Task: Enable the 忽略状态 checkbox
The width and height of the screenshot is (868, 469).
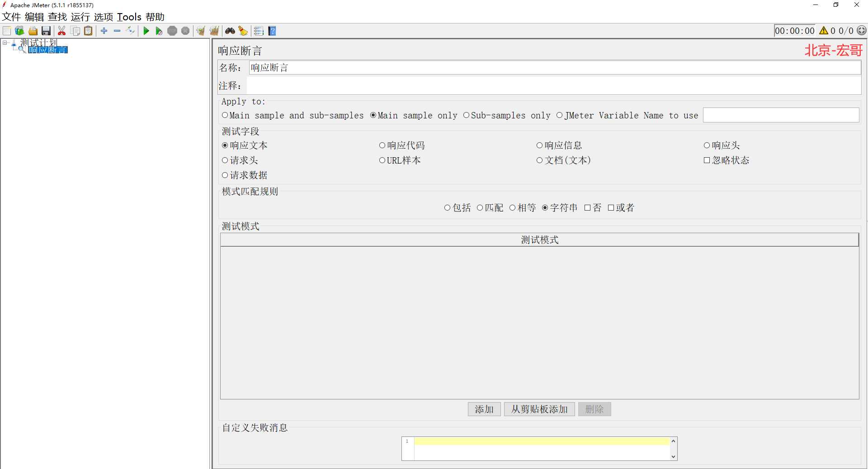Action: pyautogui.click(x=707, y=160)
